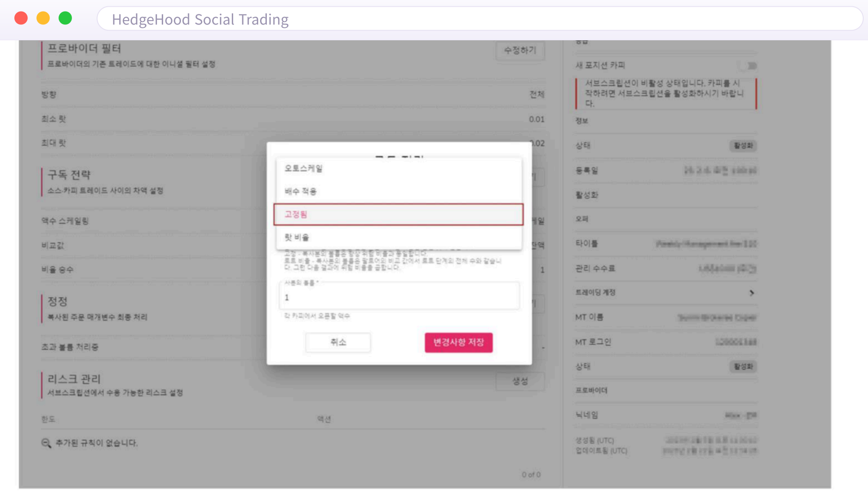Click the 0 of 0 pagination text

(531, 475)
